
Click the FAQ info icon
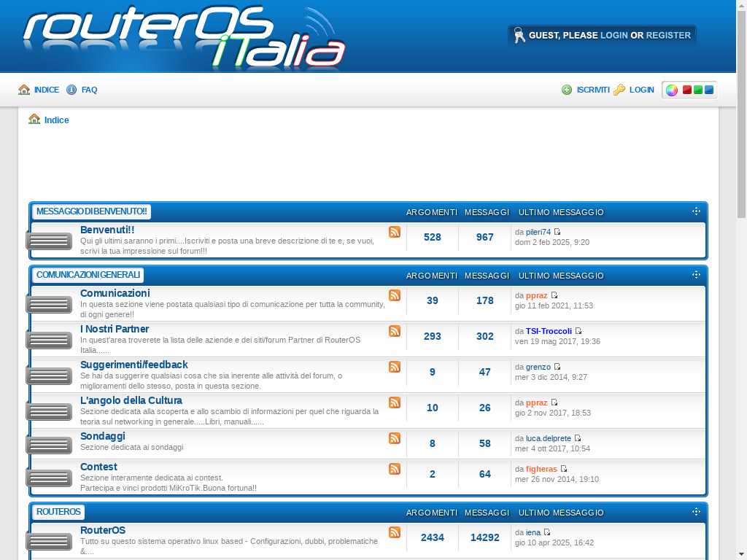tap(71, 90)
